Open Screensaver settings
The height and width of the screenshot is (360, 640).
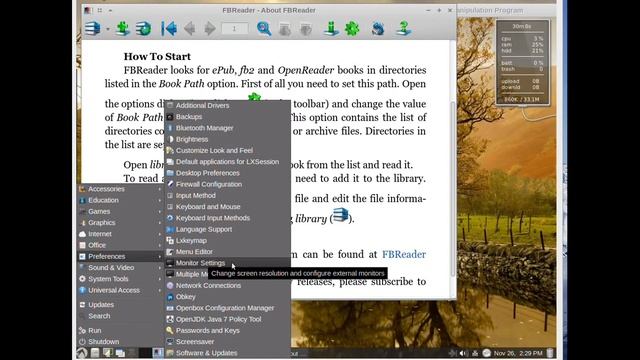coord(228,342)
